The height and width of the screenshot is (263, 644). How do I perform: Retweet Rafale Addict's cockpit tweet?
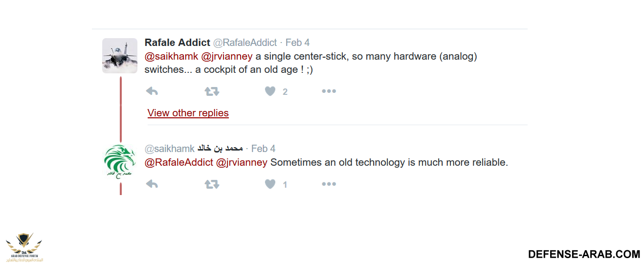(x=212, y=91)
